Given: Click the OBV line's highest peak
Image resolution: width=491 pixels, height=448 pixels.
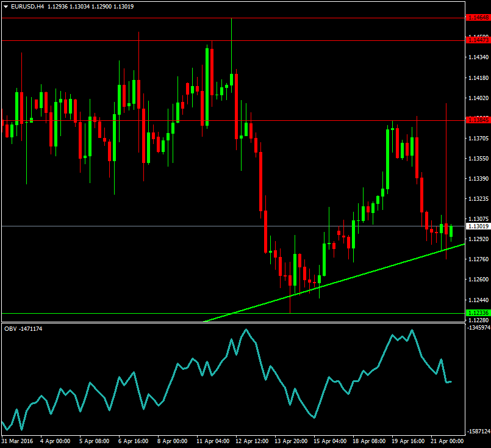Looking at the screenshot, I should 246,330.
